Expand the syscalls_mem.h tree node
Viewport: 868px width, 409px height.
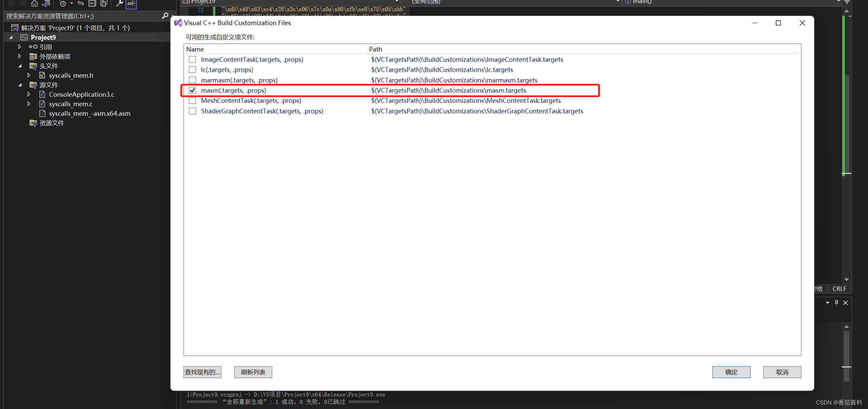tap(29, 75)
